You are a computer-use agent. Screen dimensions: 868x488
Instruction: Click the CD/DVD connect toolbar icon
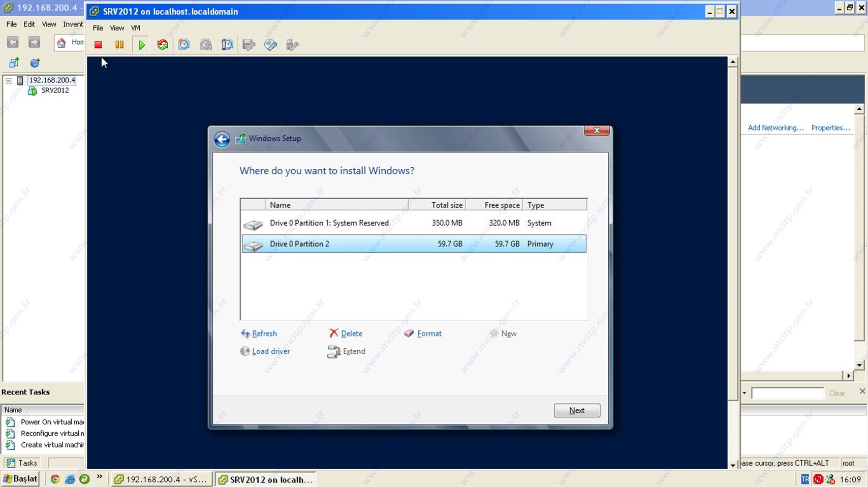point(270,45)
